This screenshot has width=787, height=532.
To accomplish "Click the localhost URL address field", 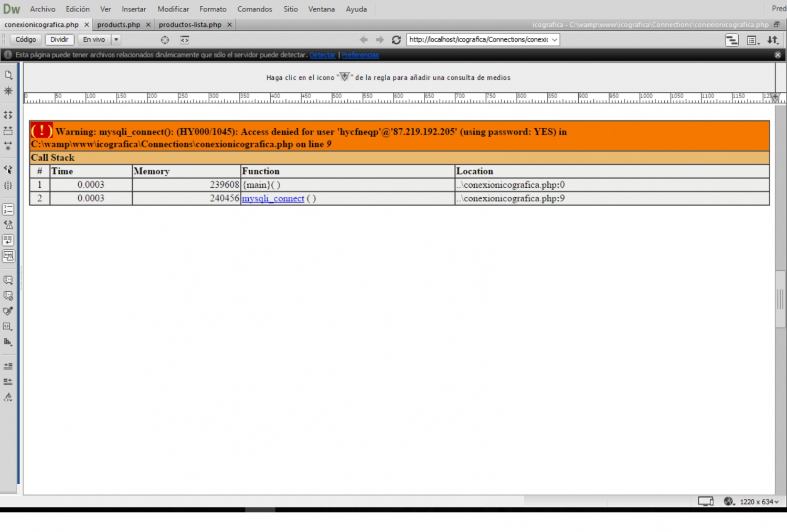I will point(478,40).
